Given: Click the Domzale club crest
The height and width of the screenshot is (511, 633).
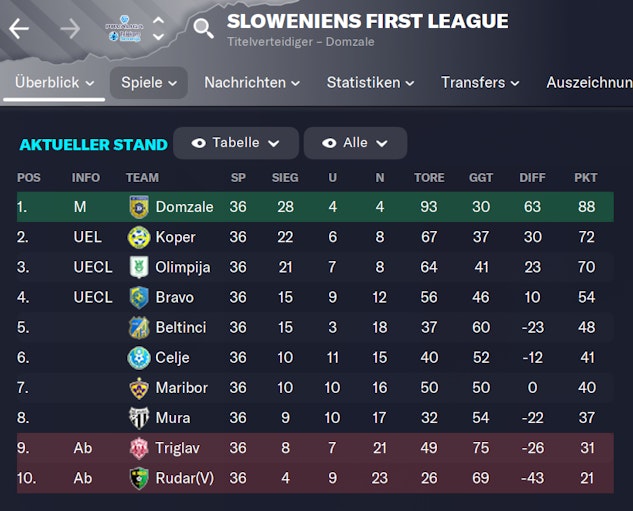Looking at the screenshot, I should pyautogui.click(x=139, y=207).
